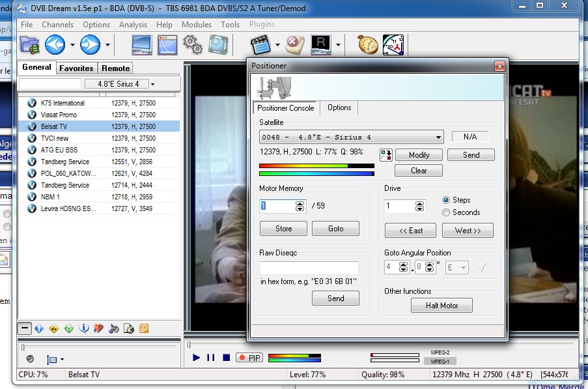
Task: Click the Raw Diseqc hex input field
Action: tap(309, 268)
